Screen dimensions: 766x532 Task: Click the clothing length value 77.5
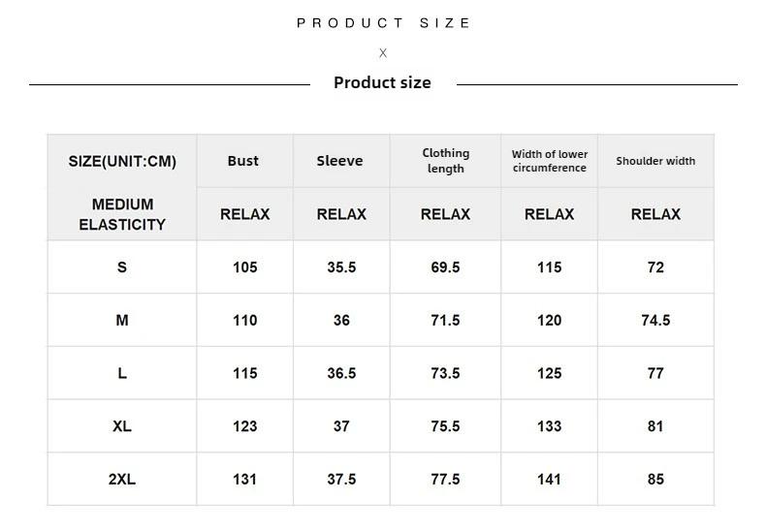pos(445,479)
